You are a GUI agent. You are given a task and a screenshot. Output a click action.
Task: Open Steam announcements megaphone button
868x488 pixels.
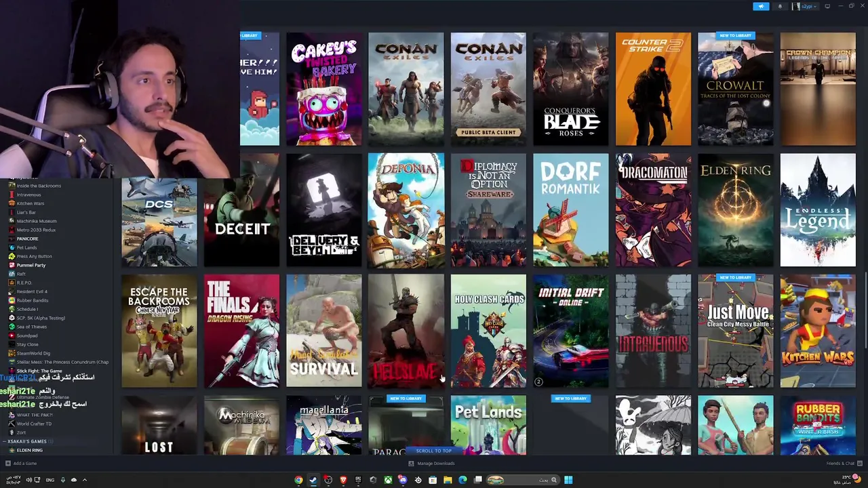pos(761,6)
